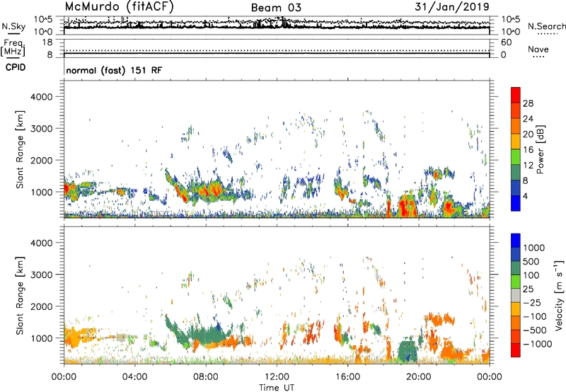Click the velocity colorbar unit label
This screenshot has width=566, height=392.
coord(559,295)
